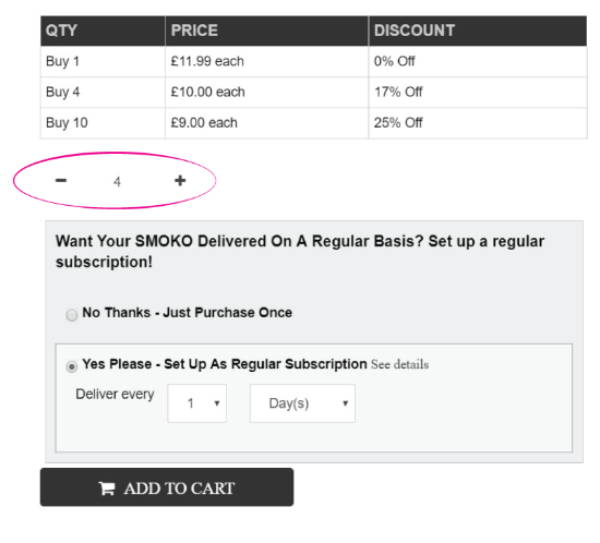Increase quantity with the plus icon
Image resolution: width=600 pixels, height=543 pixels.
coord(180,180)
